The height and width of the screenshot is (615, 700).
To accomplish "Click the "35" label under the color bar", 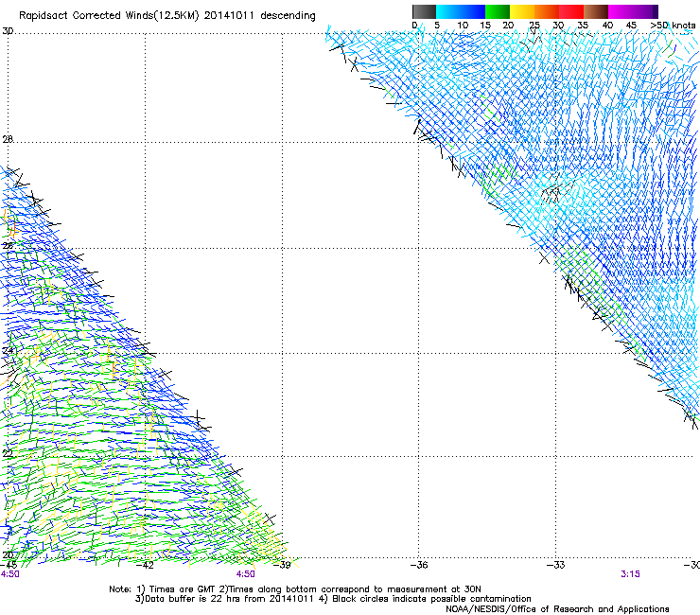I will point(583,26).
